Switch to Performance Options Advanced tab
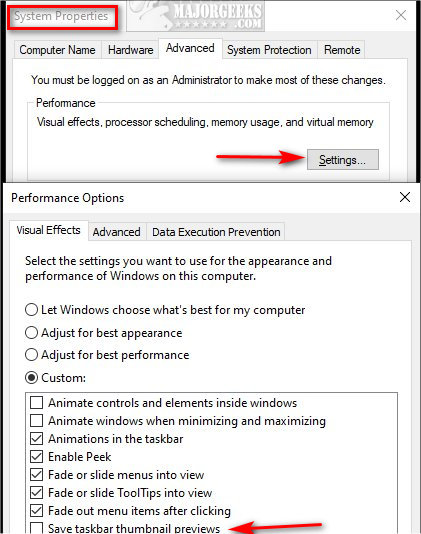 coord(116,232)
